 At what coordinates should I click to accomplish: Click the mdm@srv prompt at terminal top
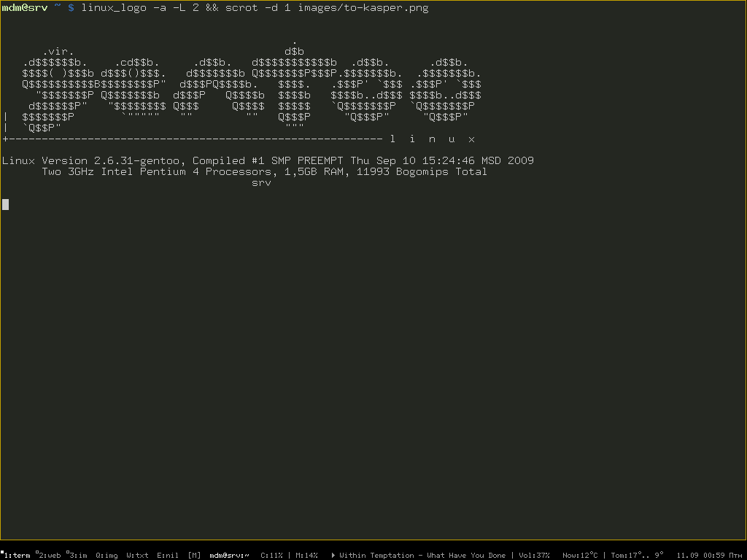(x=25, y=8)
